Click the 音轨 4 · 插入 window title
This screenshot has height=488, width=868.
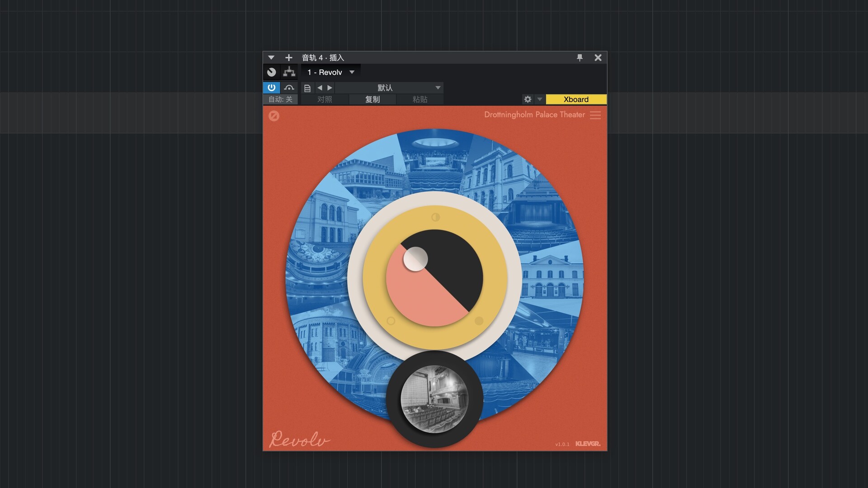coord(323,58)
